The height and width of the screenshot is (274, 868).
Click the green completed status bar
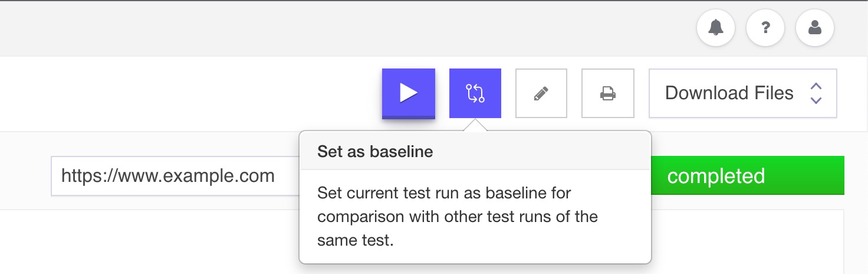click(x=748, y=175)
